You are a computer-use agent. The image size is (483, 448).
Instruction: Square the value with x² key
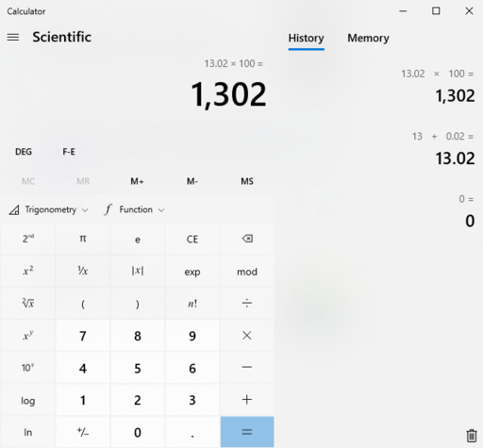pos(28,271)
